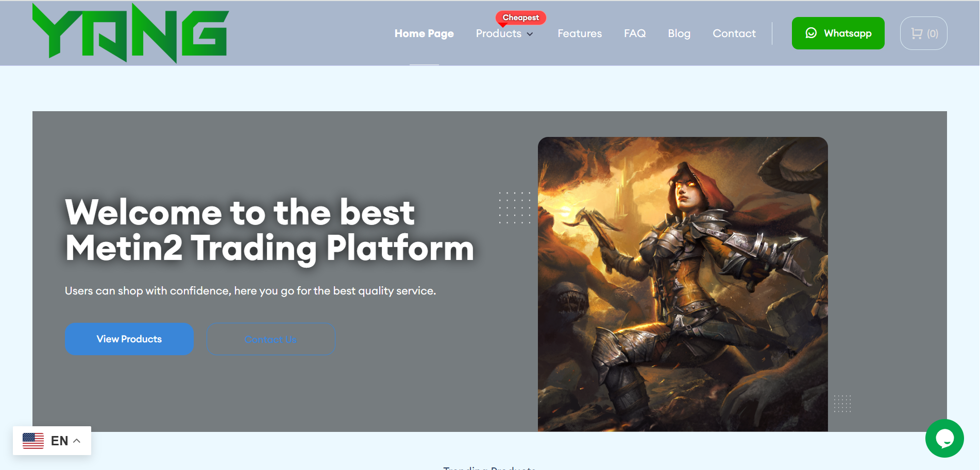Viewport: 980px width, 470px height.
Task: Click the Contact Us outlined button
Action: pos(271,339)
